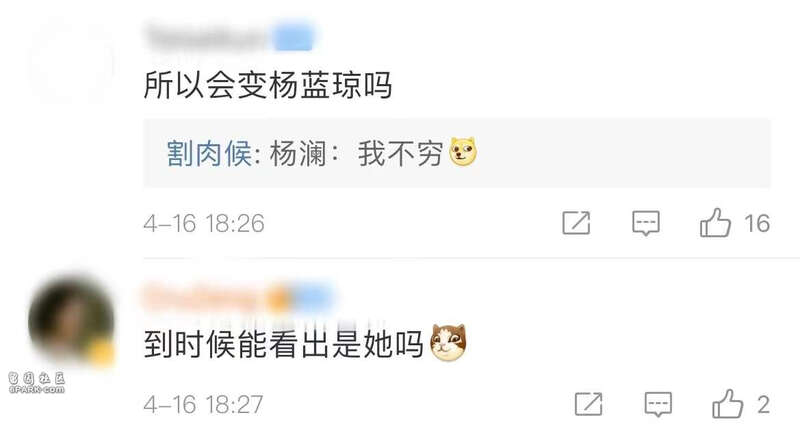Tap the cat emoji after 到时候能看出是她吗
This screenshot has height=439, width=800.
[448, 343]
